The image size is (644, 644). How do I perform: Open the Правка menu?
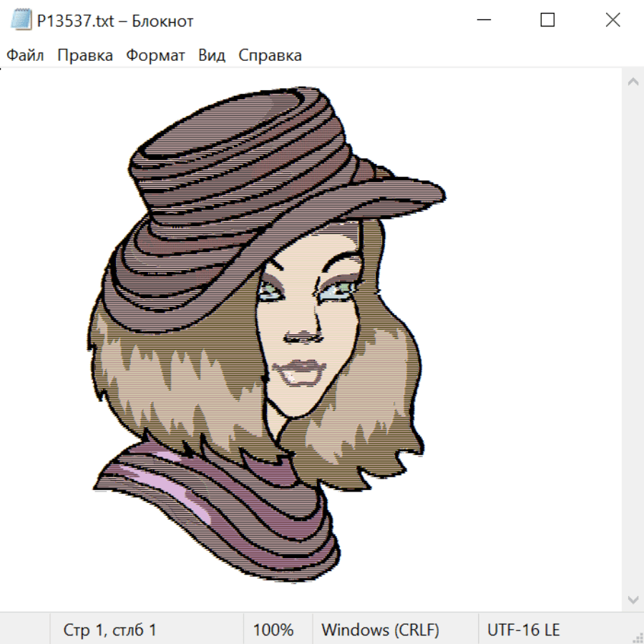pyautogui.click(x=85, y=56)
